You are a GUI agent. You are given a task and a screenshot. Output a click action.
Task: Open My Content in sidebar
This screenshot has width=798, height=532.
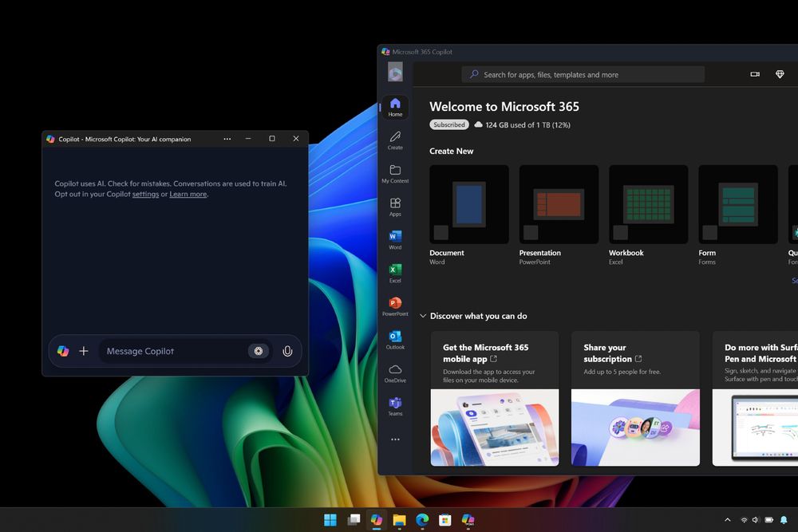395,174
